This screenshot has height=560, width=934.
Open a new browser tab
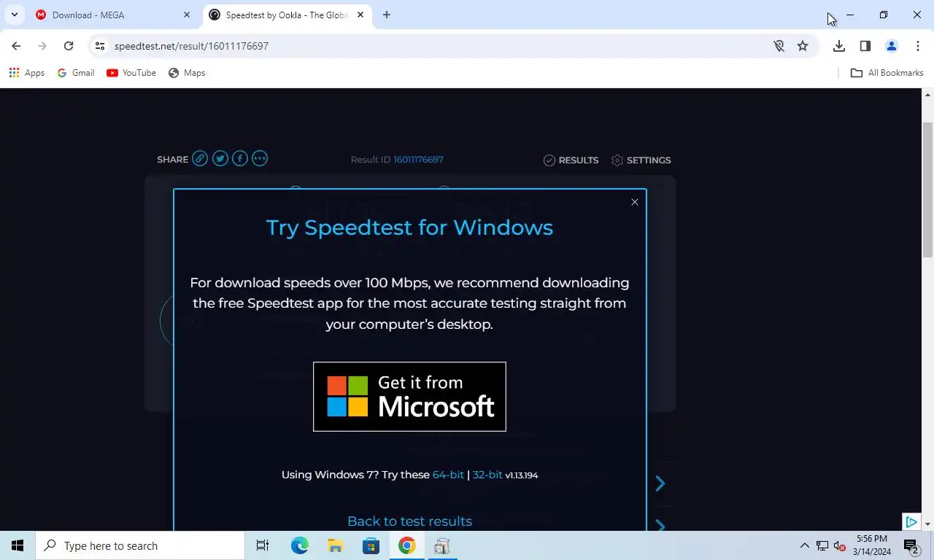coord(387,15)
